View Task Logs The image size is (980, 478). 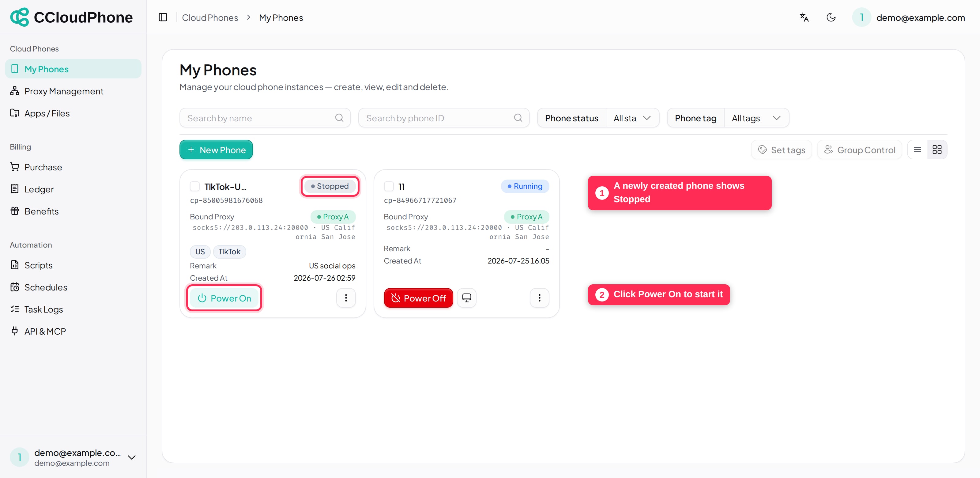point(73,309)
